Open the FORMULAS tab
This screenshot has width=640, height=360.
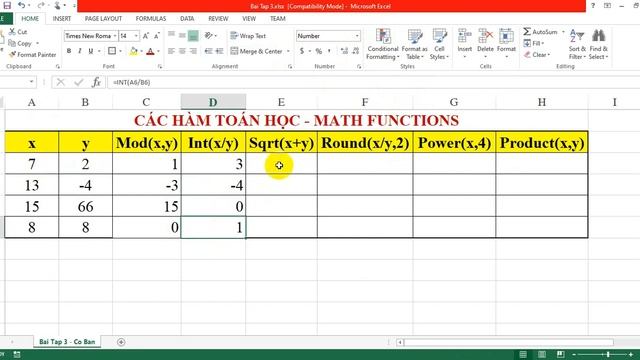pos(151,18)
